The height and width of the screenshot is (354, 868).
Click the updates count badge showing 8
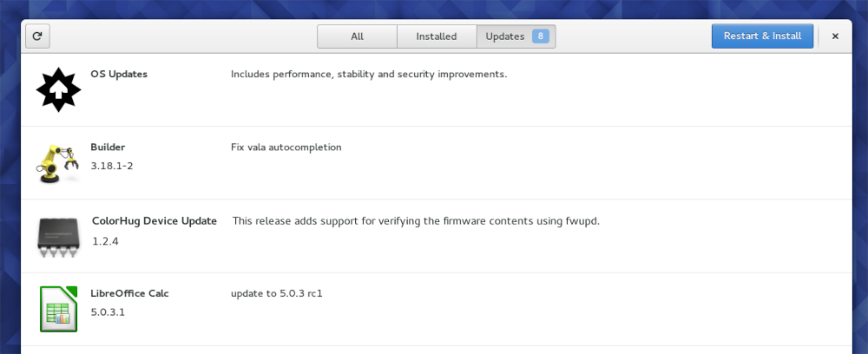coord(540,36)
